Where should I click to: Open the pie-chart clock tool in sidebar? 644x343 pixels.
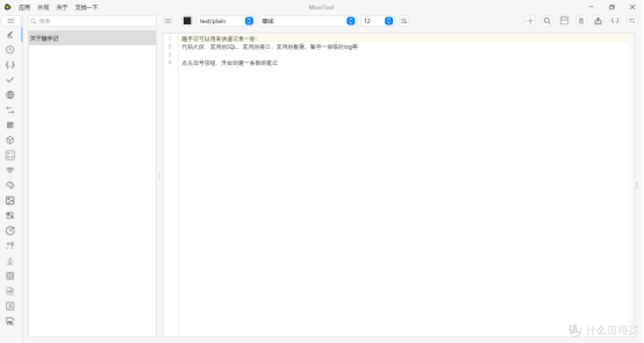click(x=10, y=230)
